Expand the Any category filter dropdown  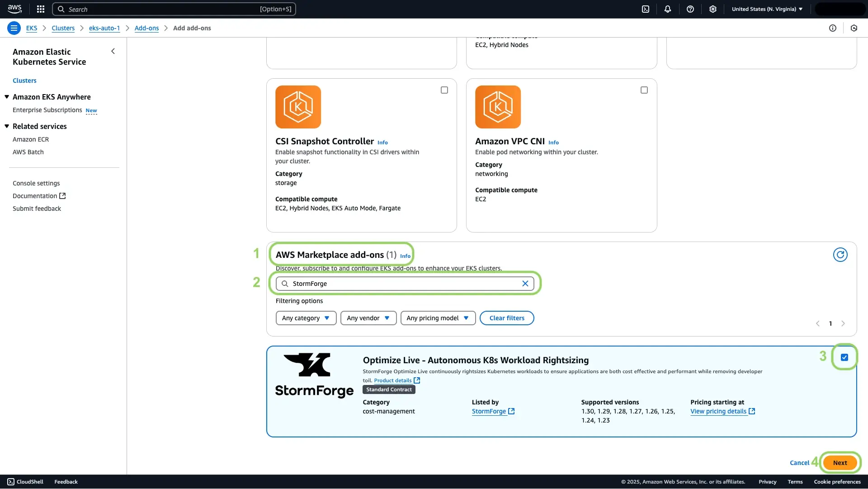click(x=306, y=318)
